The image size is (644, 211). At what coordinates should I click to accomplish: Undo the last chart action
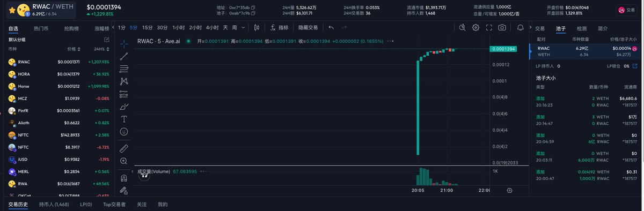click(331, 27)
